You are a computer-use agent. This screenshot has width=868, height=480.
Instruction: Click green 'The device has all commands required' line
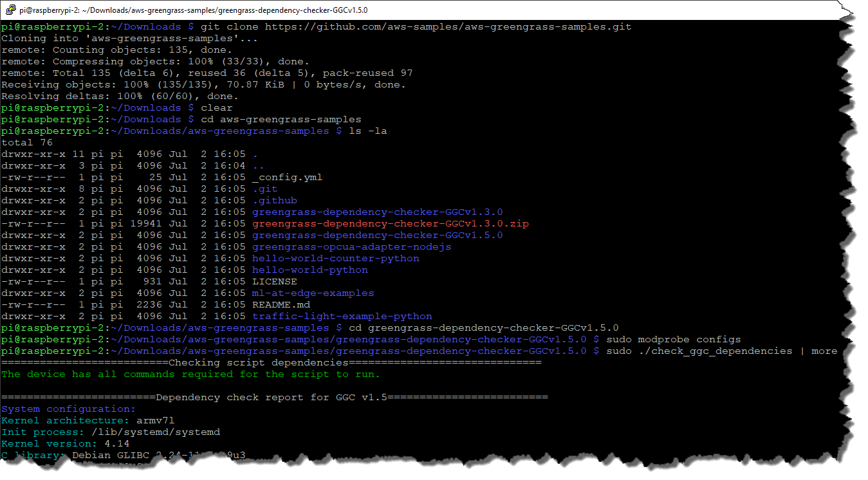tap(191, 374)
